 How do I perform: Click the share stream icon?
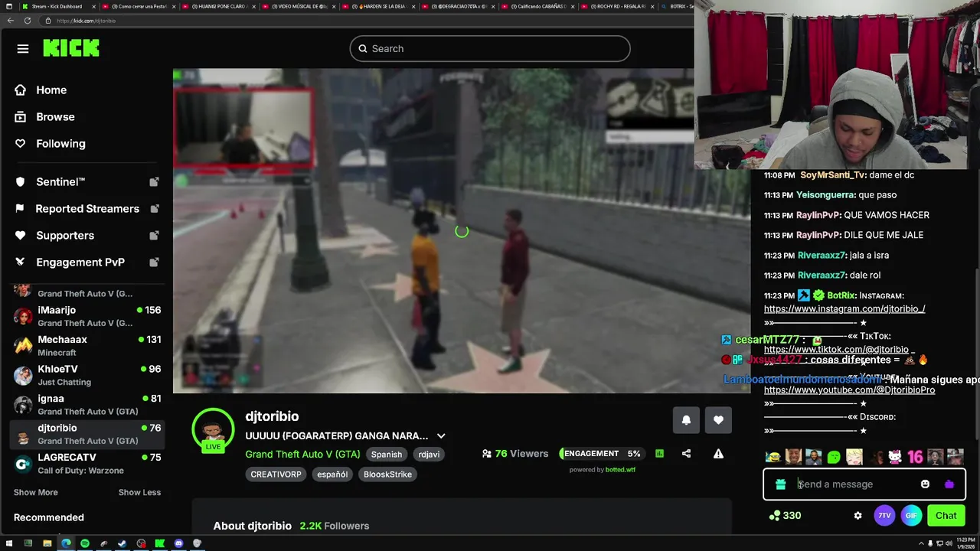pos(686,454)
